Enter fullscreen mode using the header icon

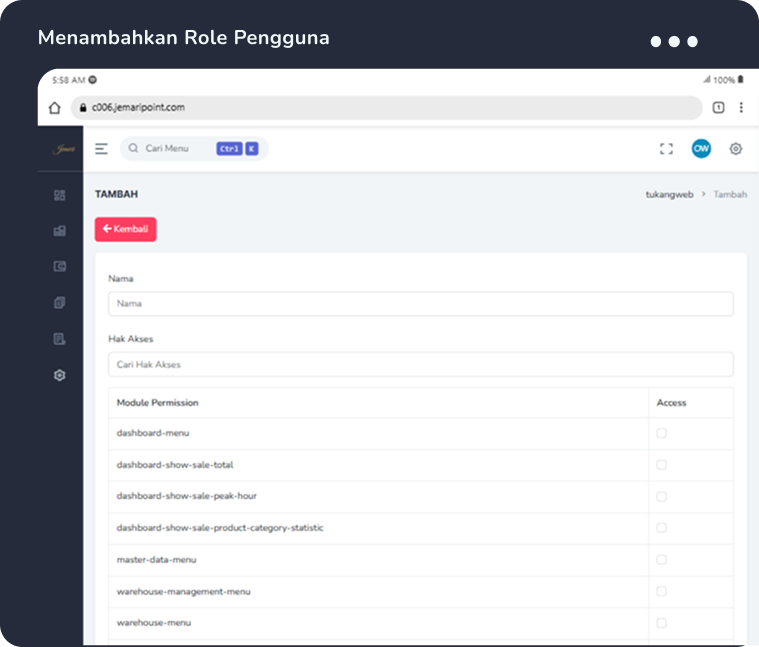click(666, 149)
